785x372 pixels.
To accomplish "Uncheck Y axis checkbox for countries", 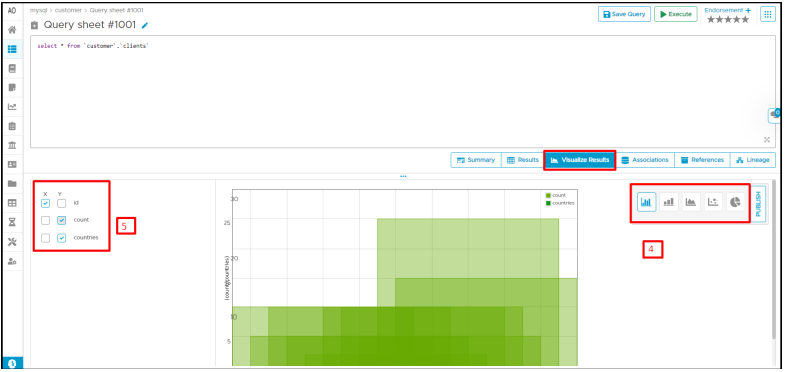I will [62, 238].
